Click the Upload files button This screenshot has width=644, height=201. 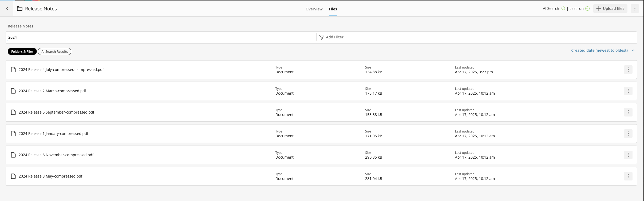pos(610,9)
